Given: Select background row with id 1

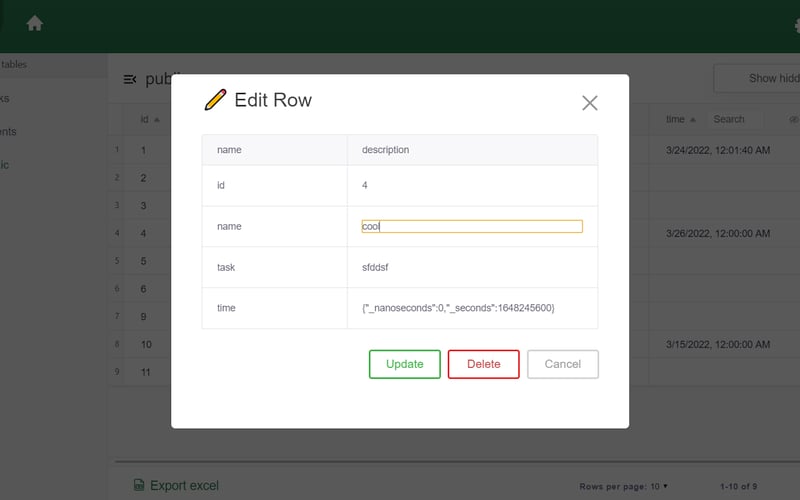Looking at the screenshot, I should tap(143, 151).
